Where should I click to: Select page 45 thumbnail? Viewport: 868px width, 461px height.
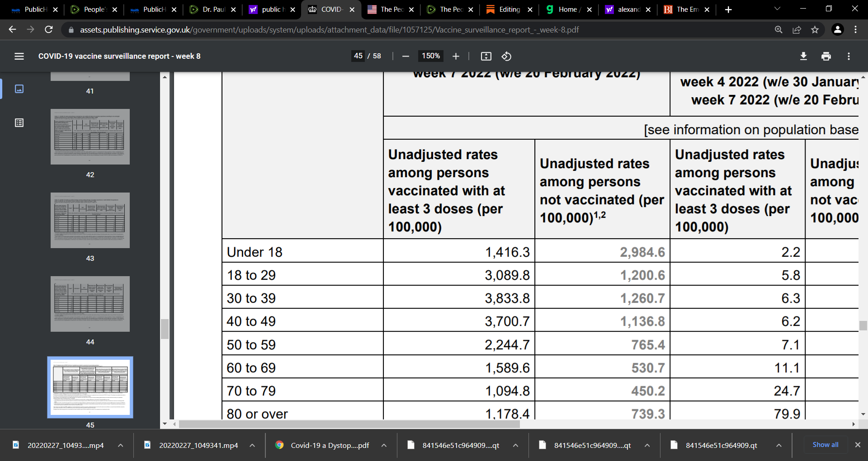[90, 387]
